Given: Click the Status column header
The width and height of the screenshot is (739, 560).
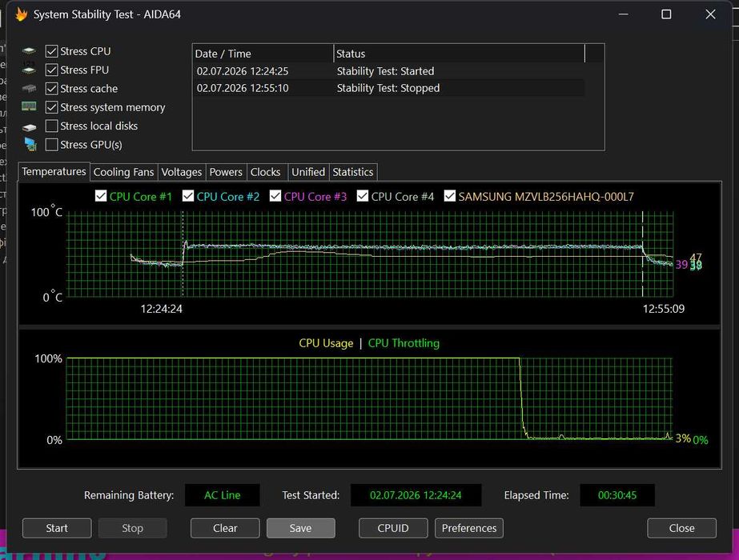Looking at the screenshot, I should coord(459,54).
